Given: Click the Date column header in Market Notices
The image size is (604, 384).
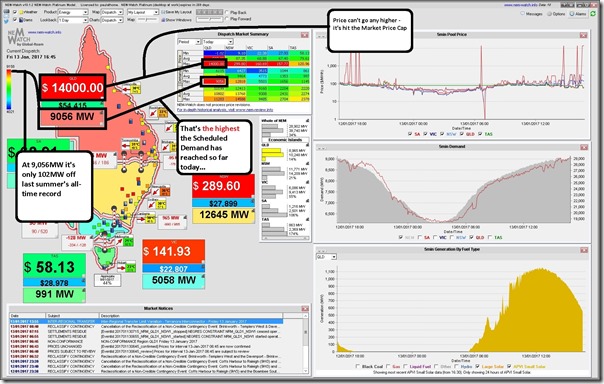Looking at the screenshot, I should click(27, 315).
